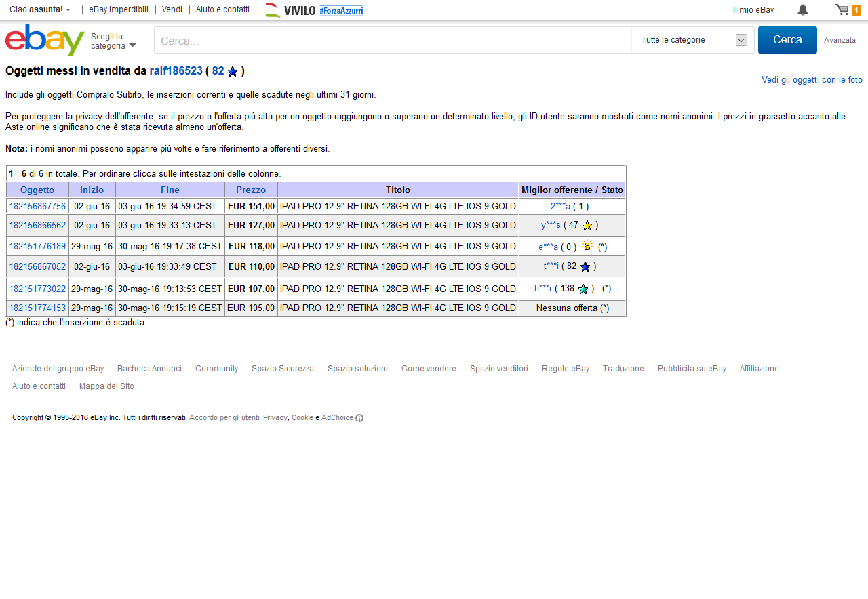Open Spazio Sicurezza footer link
The height and width of the screenshot is (599, 868).
[x=283, y=369]
